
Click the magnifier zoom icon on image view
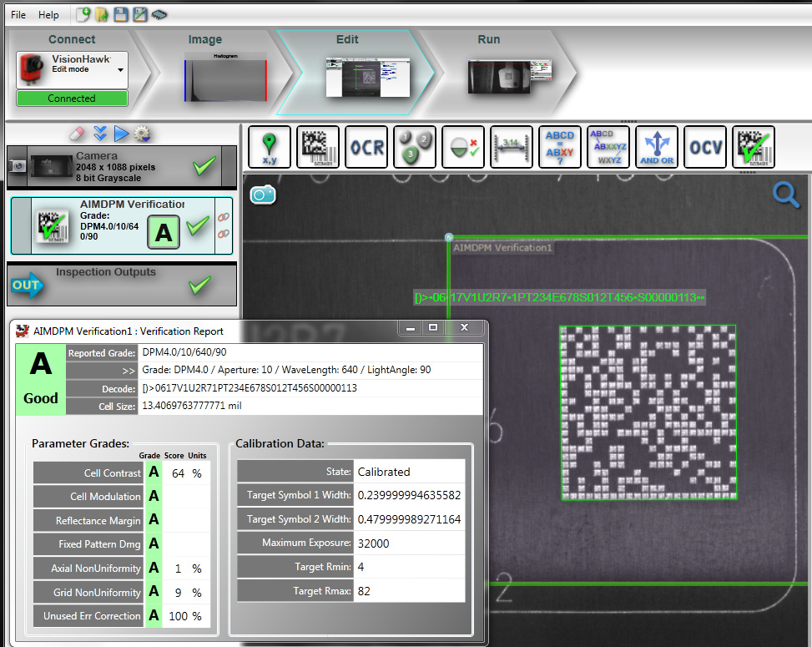(785, 195)
